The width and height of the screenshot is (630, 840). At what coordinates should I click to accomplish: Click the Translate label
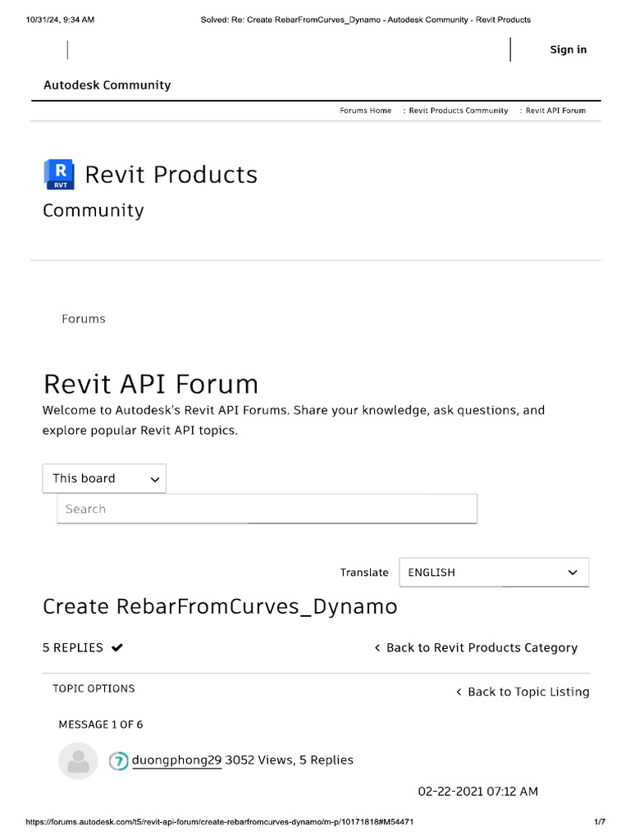pyautogui.click(x=364, y=572)
